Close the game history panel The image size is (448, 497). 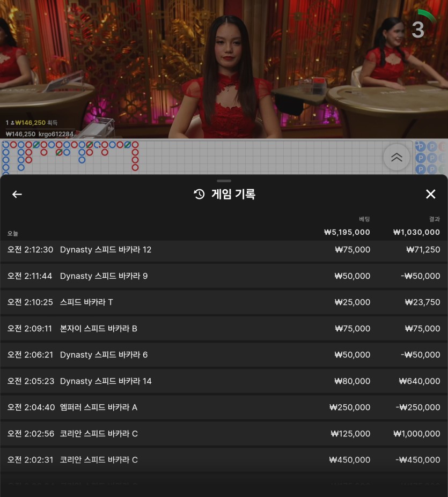point(430,194)
